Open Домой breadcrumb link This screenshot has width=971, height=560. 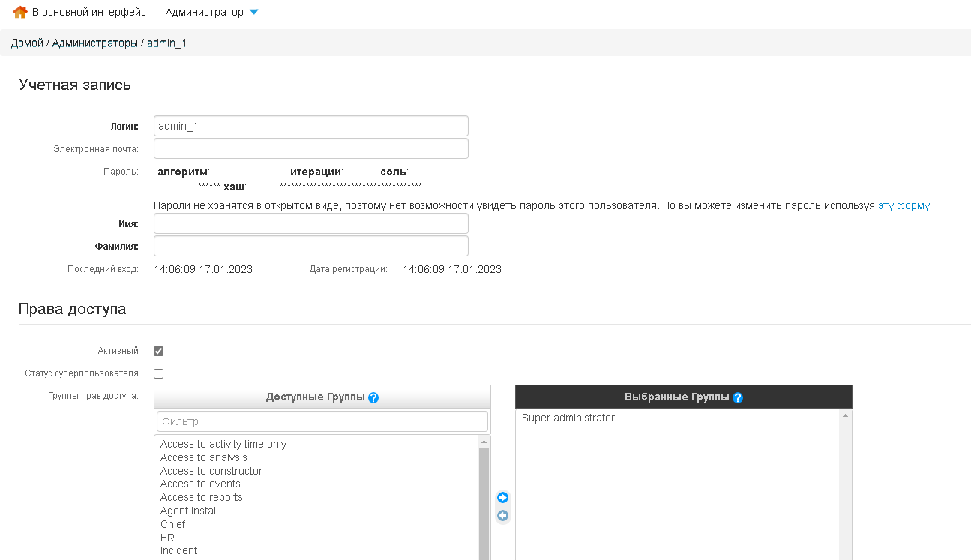click(x=27, y=43)
